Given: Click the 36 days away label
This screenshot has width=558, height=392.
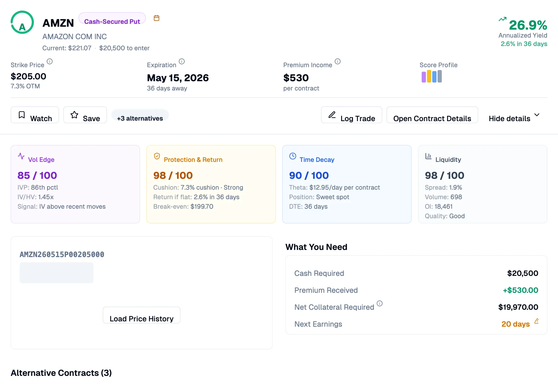Looking at the screenshot, I should click(167, 88).
